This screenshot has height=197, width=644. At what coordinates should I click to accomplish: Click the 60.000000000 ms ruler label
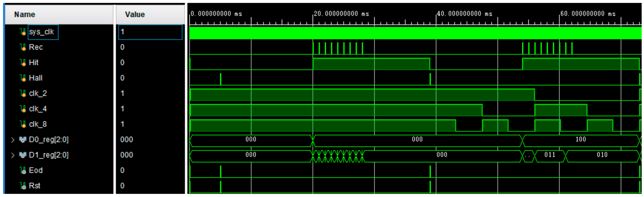point(588,14)
